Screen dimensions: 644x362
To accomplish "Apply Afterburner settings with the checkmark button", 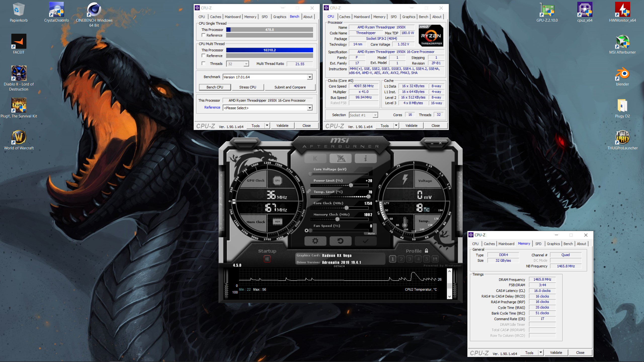I will pos(366,241).
